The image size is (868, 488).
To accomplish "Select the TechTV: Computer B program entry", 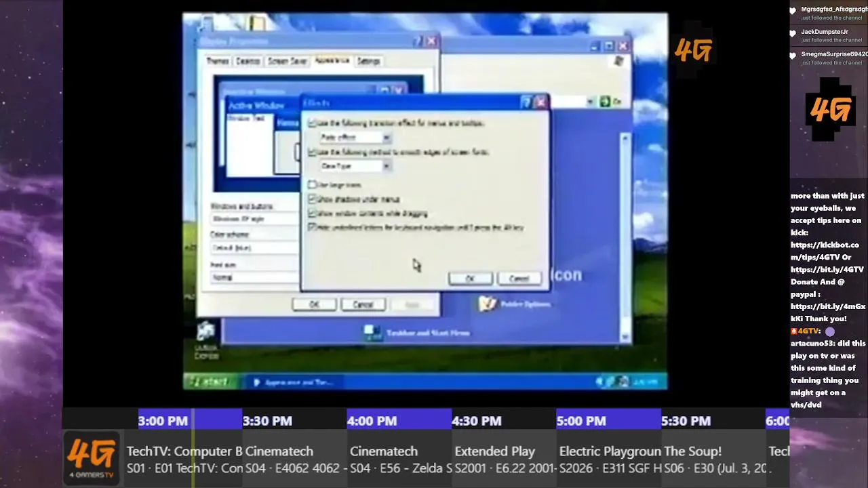I will click(183, 459).
